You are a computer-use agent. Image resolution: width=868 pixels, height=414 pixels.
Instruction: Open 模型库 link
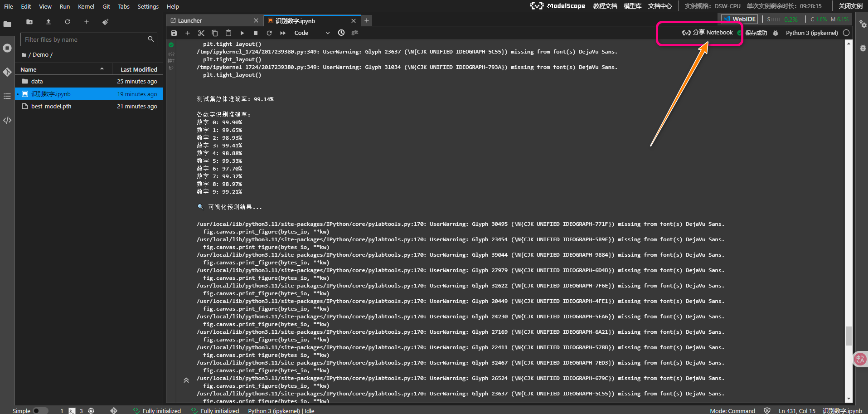[632, 6]
